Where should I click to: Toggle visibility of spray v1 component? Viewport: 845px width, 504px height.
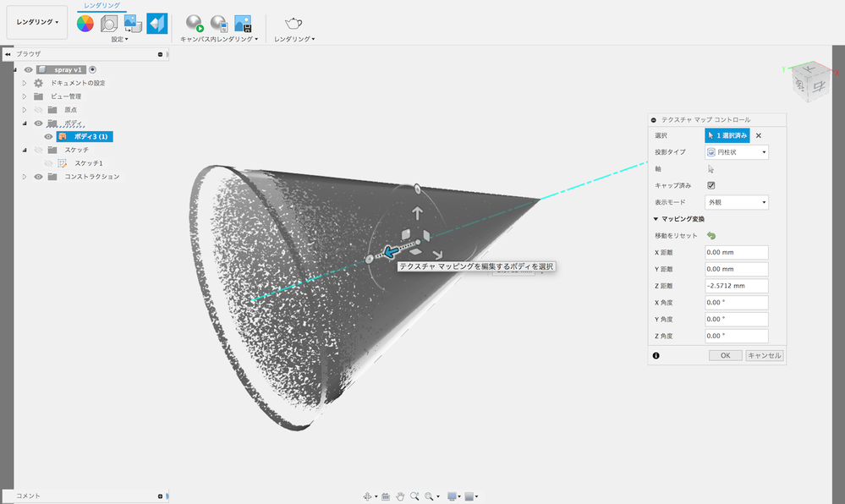(x=29, y=69)
